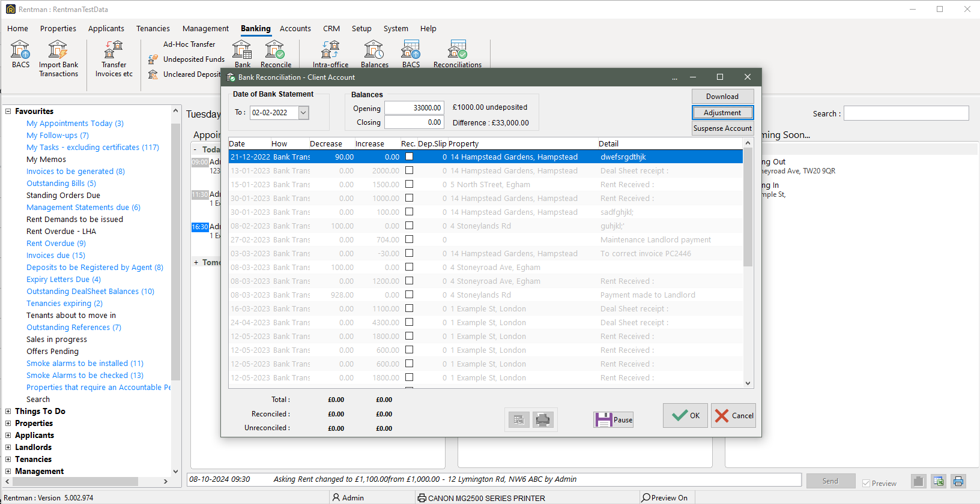
Task: Open the bank statement date dropdown
Action: coord(303,113)
